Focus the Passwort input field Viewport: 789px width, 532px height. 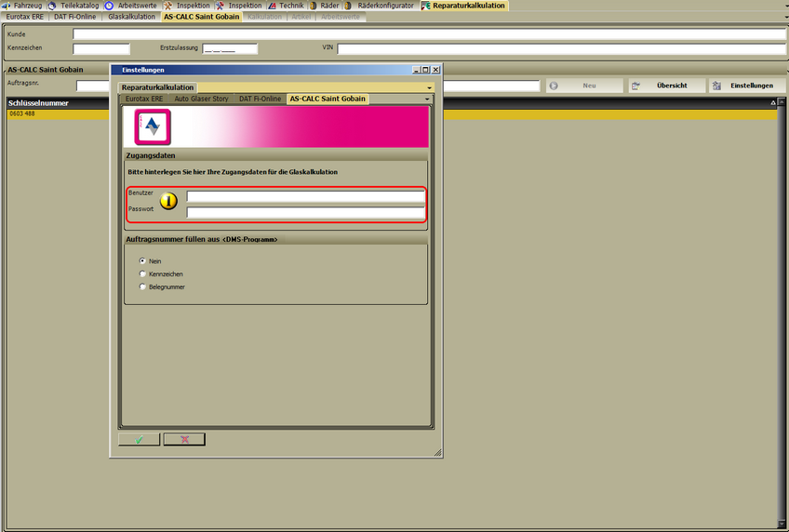coord(305,213)
